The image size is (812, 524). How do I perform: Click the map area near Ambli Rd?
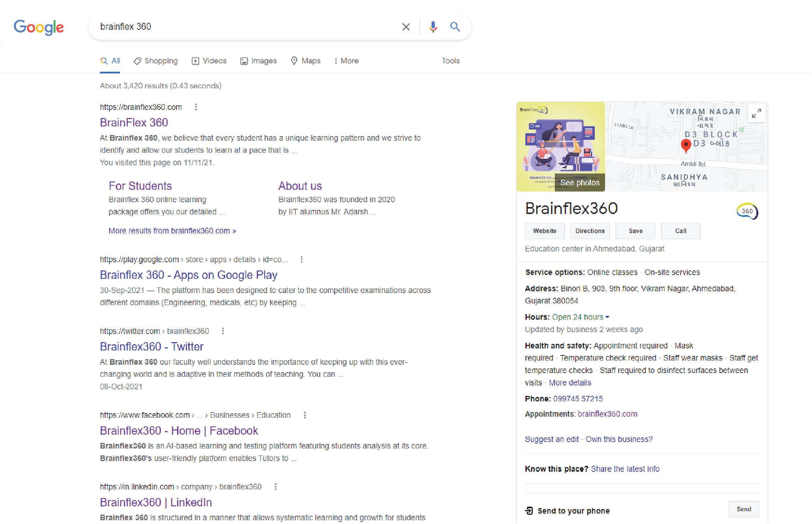[693, 164]
